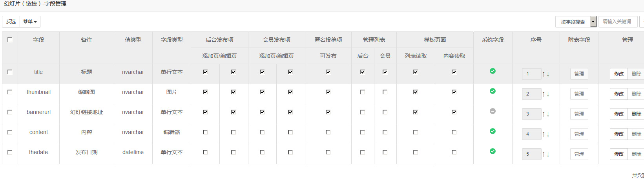The width and height of the screenshot is (644, 182).
Task: Click down arrow in bannerurl sort column
Action: click(548, 114)
